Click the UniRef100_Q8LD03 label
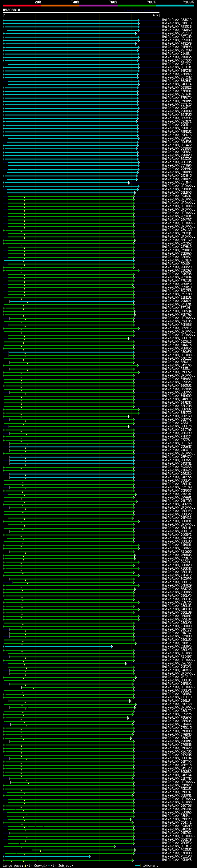The height and width of the screenshot is (868, 197). click(x=177, y=193)
